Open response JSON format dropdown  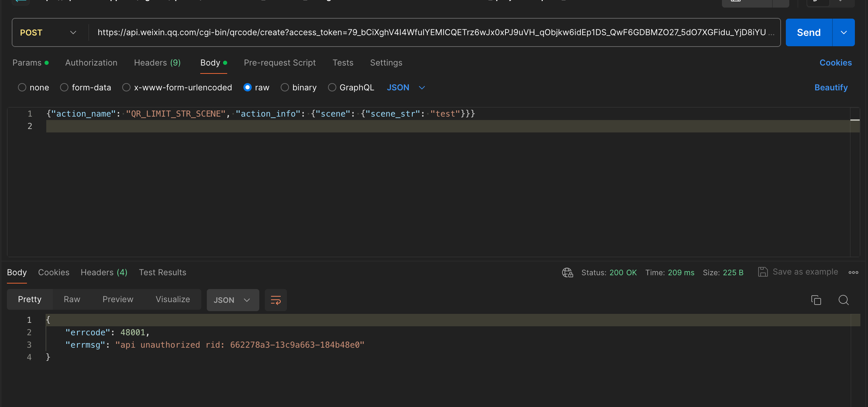[x=232, y=300]
